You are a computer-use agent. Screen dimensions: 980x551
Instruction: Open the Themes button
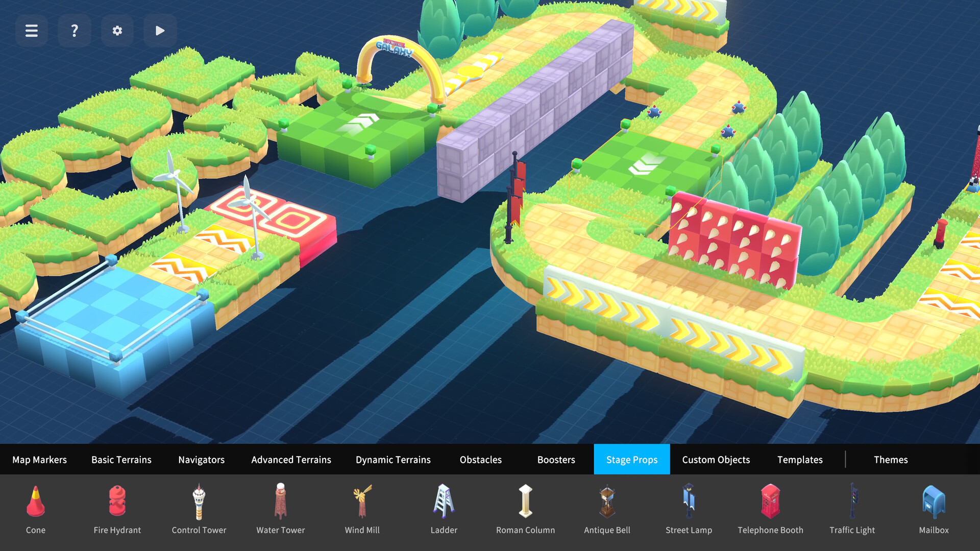891,460
